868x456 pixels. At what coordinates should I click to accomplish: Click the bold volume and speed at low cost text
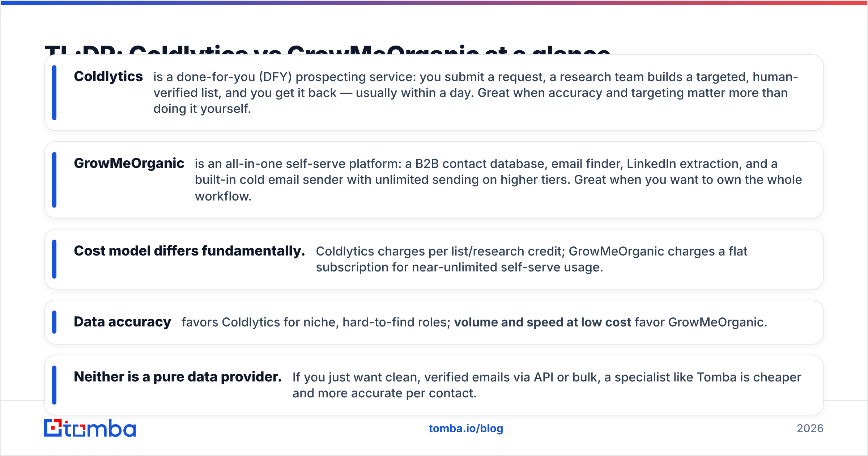[542, 322]
